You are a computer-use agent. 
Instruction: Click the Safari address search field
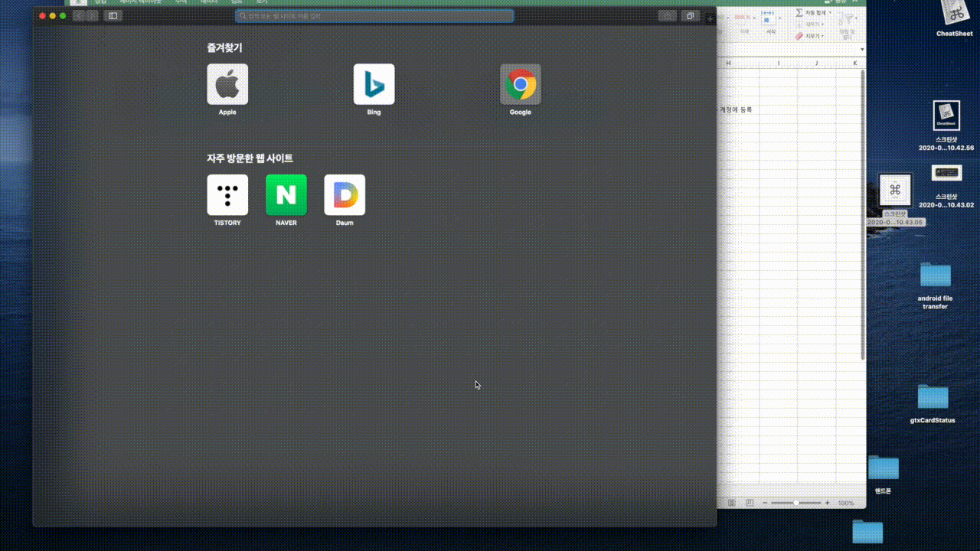pyautogui.click(x=374, y=15)
